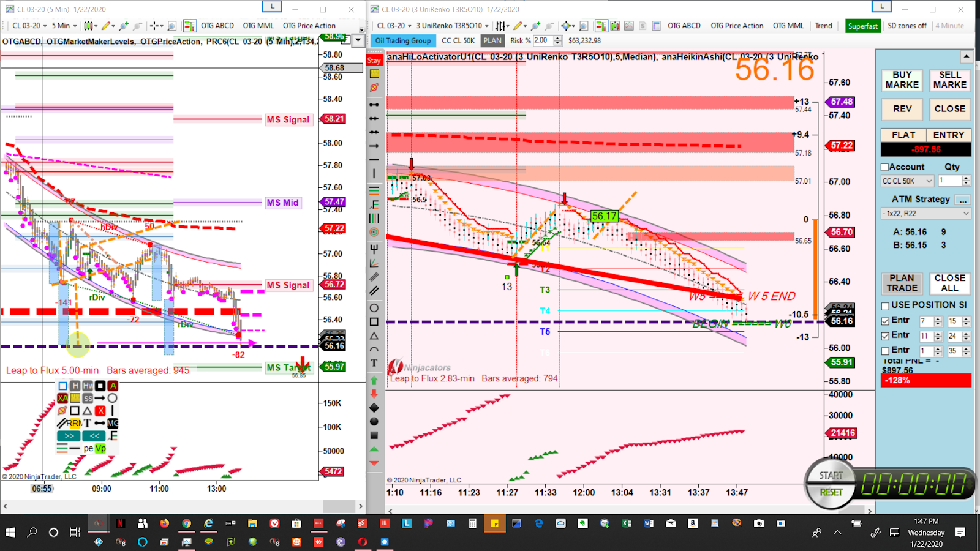The image size is (980, 551).
Task: Toggle Superfast green button
Action: (x=863, y=26)
